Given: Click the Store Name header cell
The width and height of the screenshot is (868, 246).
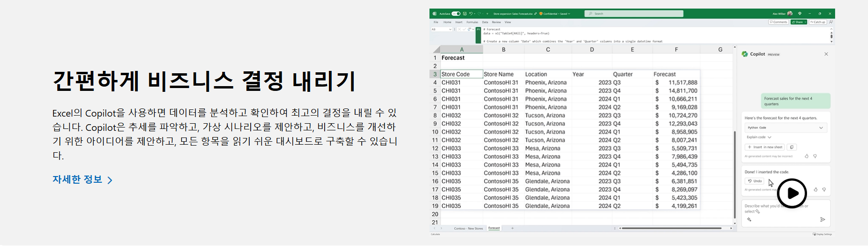Looking at the screenshot, I should (x=503, y=74).
